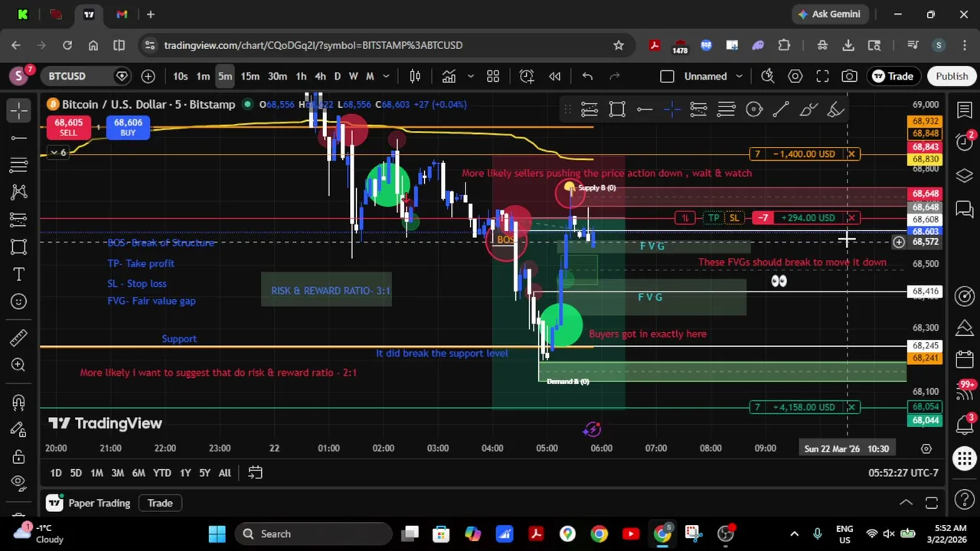Hide all drawings with eye icon

(19, 482)
